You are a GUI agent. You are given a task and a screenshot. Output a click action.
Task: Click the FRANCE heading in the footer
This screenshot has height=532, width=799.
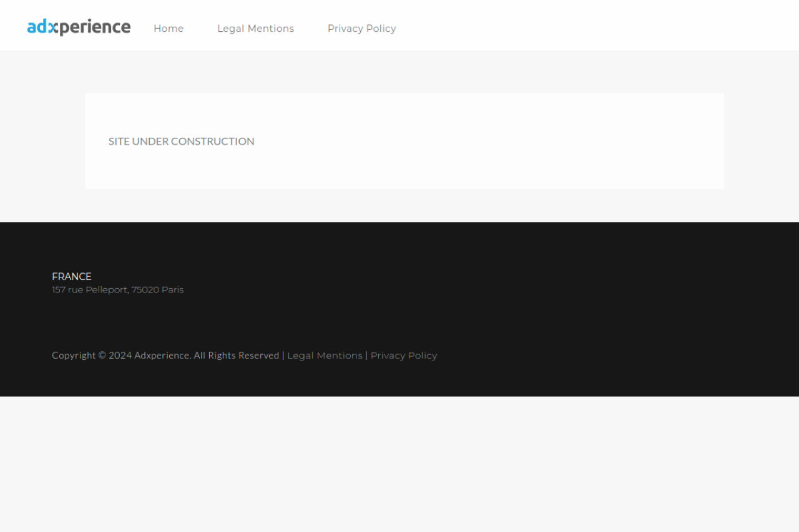click(72, 276)
